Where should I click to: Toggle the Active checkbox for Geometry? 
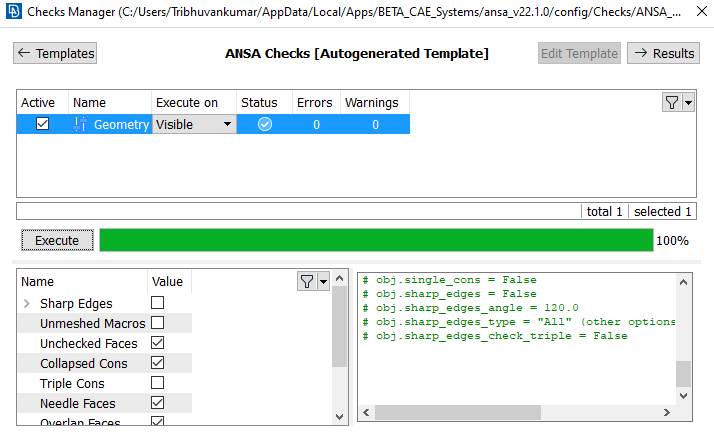[42, 124]
